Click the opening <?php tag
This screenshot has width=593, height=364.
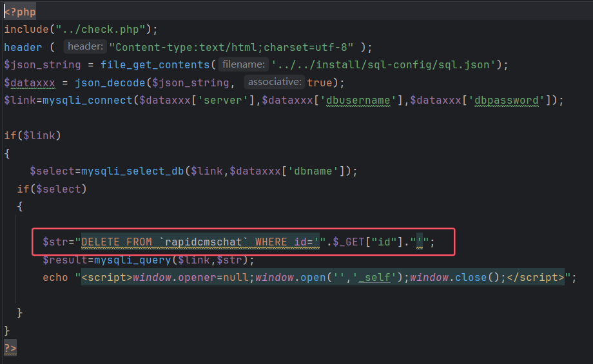(x=21, y=12)
